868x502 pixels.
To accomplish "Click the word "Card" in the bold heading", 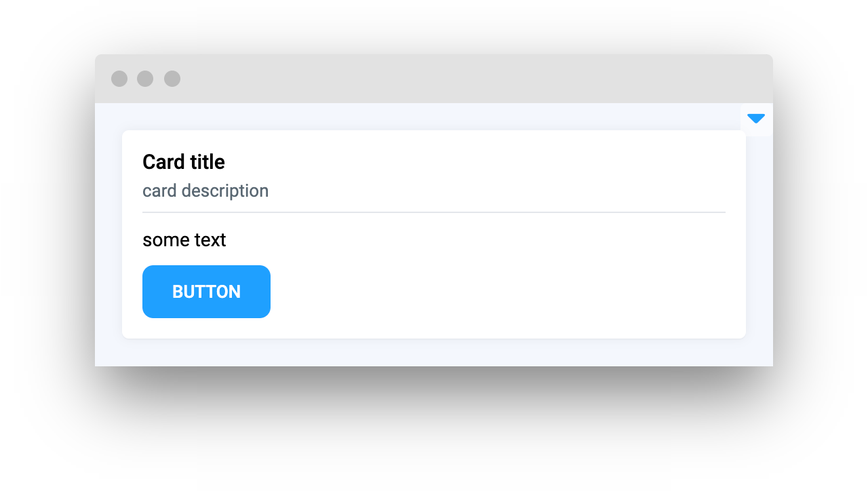I will (163, 162).
